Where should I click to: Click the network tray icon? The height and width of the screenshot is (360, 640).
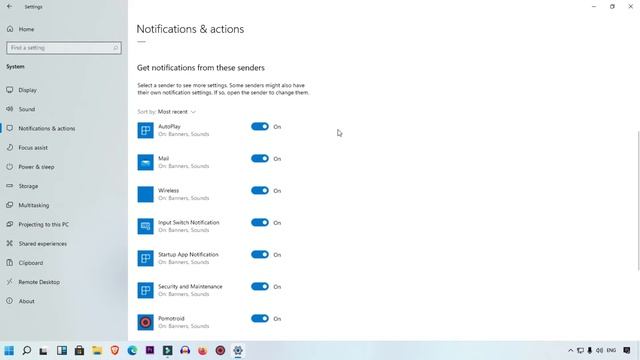(580, 350)
